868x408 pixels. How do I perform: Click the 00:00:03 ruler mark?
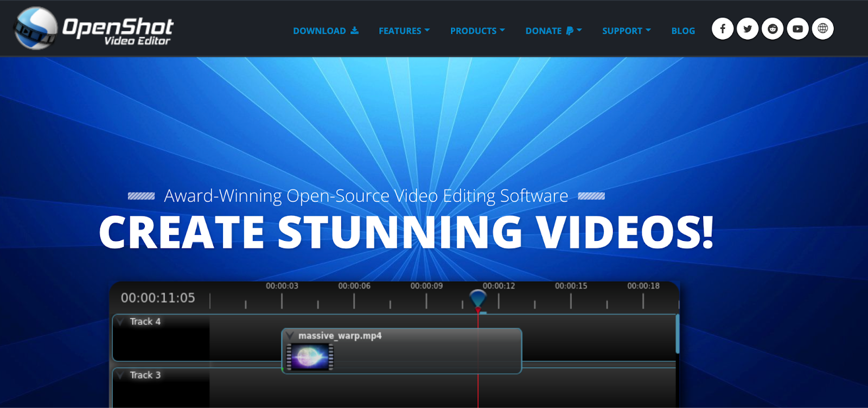[282, 286]
